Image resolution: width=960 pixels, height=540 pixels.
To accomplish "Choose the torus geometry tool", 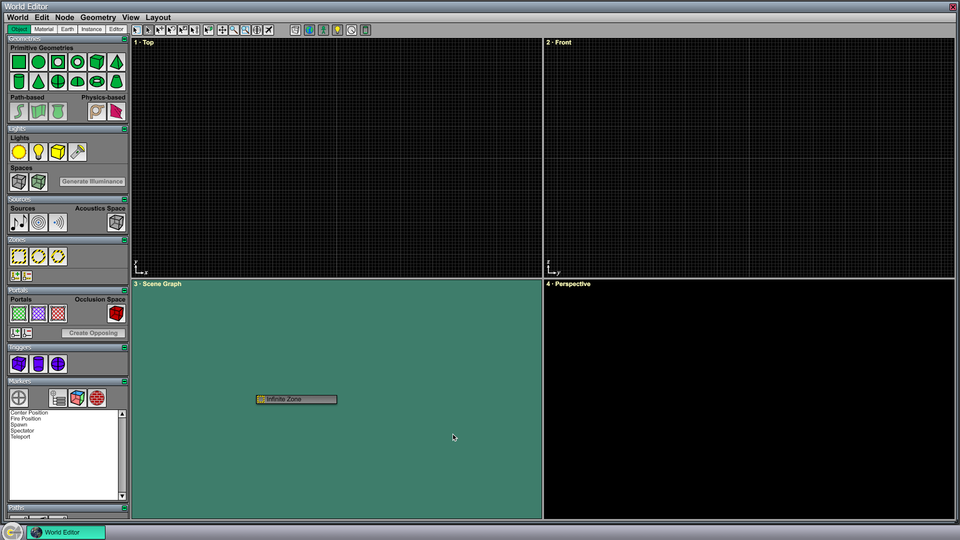I will pos(97,81).
